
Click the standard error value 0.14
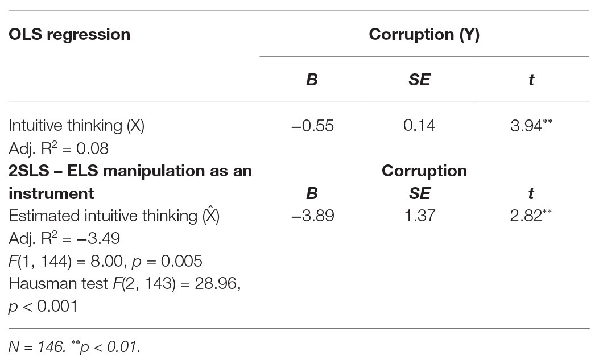pyautogui.click(x=419, y=126)
